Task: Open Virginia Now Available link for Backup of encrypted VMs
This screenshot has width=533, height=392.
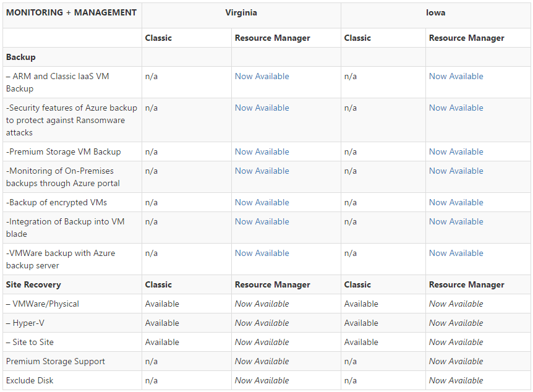Action: pos(262,202)
